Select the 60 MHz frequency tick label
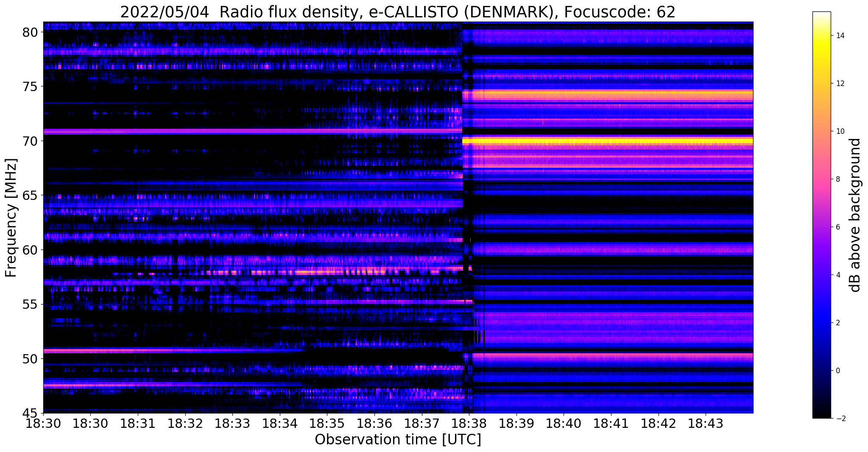This screenshot has height=452, width=868. [x=30, y=250]
